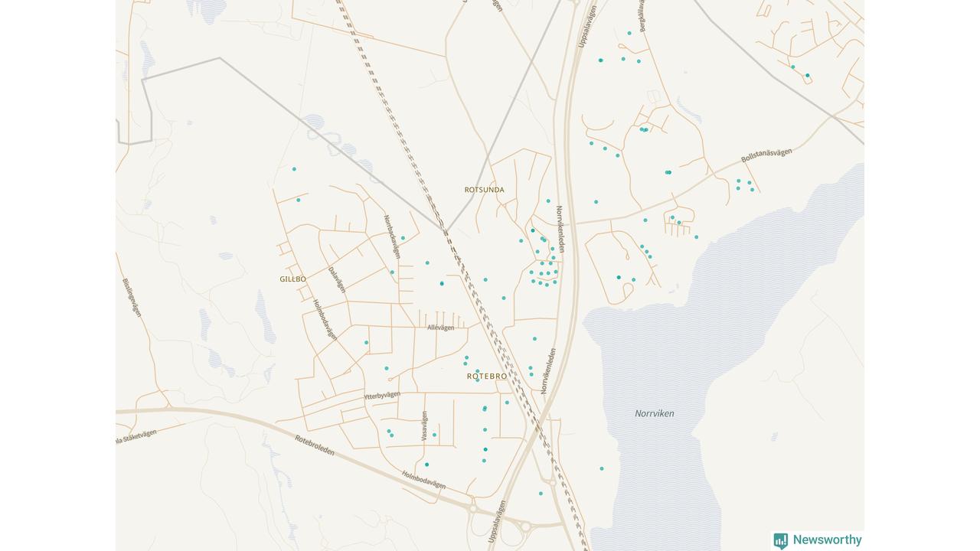Select the GILLBO district label
Screen dimensions: 980x551
(x=292, y=279)
